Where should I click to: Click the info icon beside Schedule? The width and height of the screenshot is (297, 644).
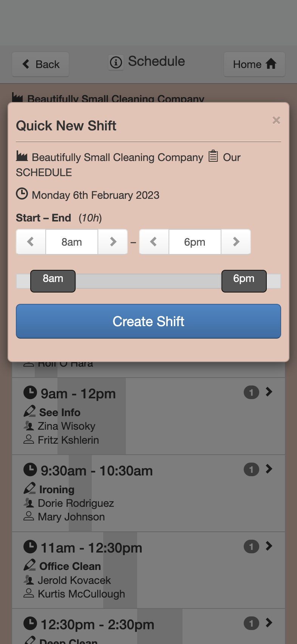coord(116,62)
